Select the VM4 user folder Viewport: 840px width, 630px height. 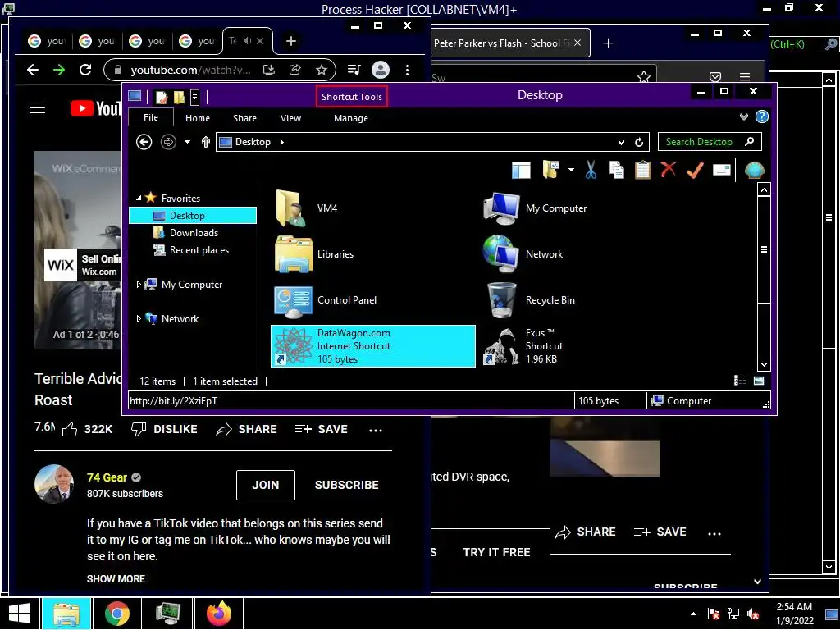[373, 208]
